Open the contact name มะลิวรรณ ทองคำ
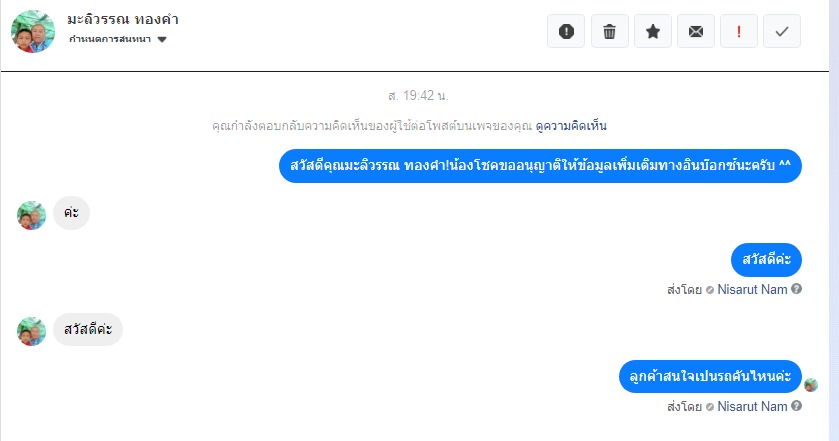Screen dimensions: 839x441 click(x=123, y=20)
